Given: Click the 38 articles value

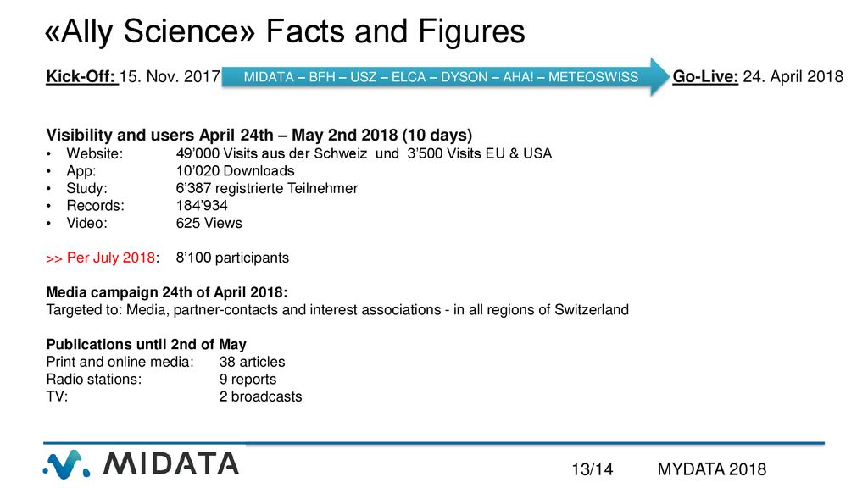Looking at the screenshot, I should [x=252, y=362].
